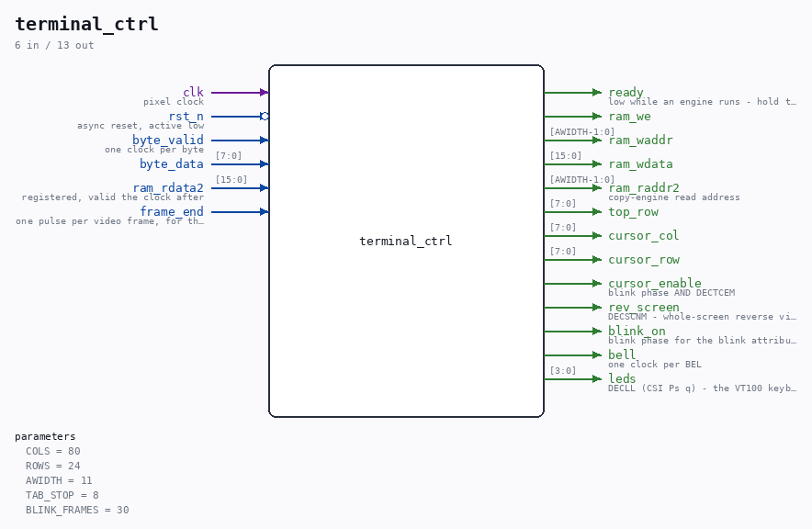The height and width of the screenshot is (529, 812).
Task: Click the [7:0] width on cursor_row
Action: 563,251
